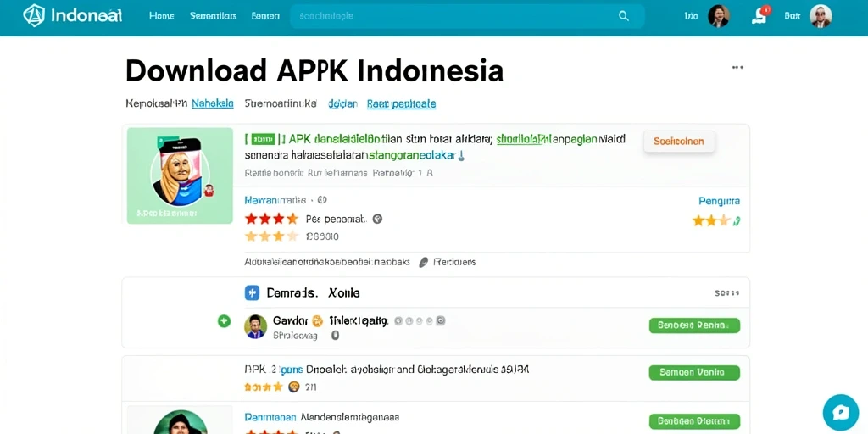Screen dimensions: 868x434
Task: Click the gray dots rating beside Gawdar
Action: coord(419,320)
